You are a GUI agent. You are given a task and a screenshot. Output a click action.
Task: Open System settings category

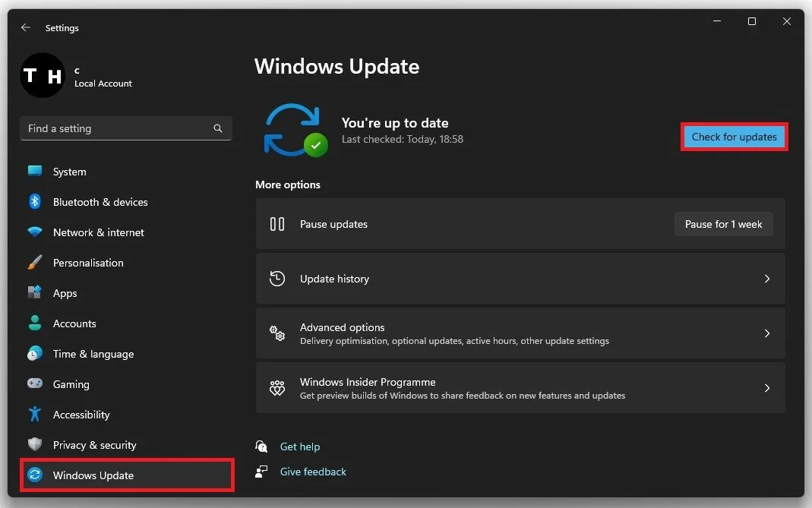[x=126, y=172]
